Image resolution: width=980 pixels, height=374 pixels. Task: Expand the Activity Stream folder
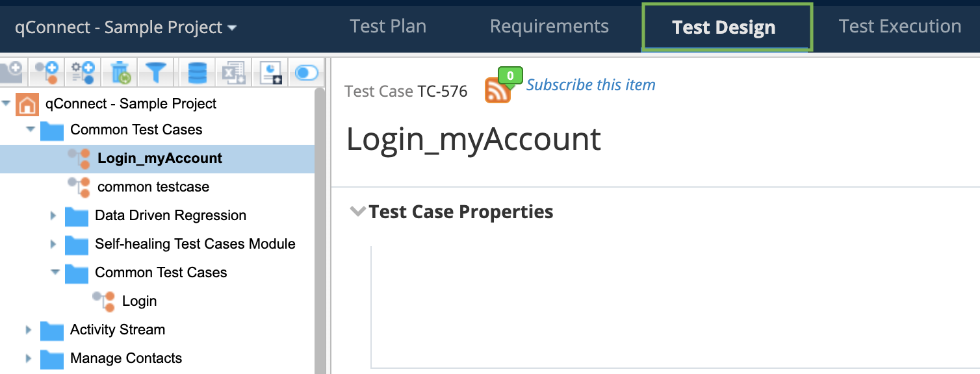click(x=29, y=330)
